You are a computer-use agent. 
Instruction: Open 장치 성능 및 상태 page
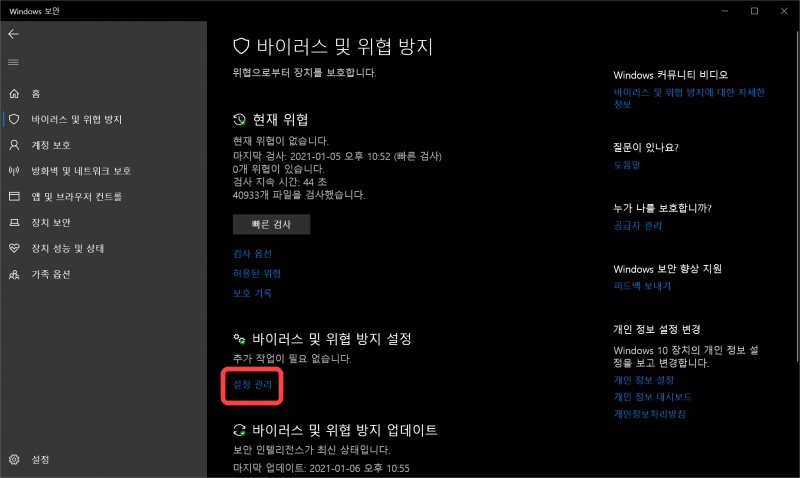point(103,248)
